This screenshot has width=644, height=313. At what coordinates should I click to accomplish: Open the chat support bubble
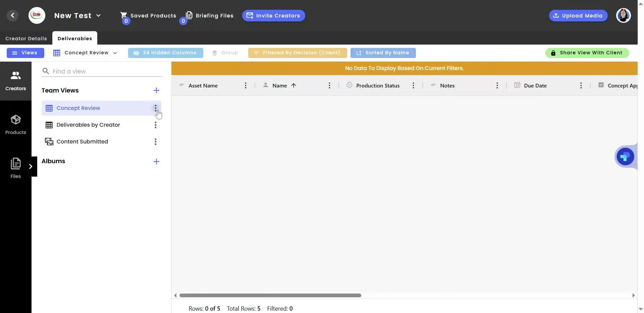point(625,156)
